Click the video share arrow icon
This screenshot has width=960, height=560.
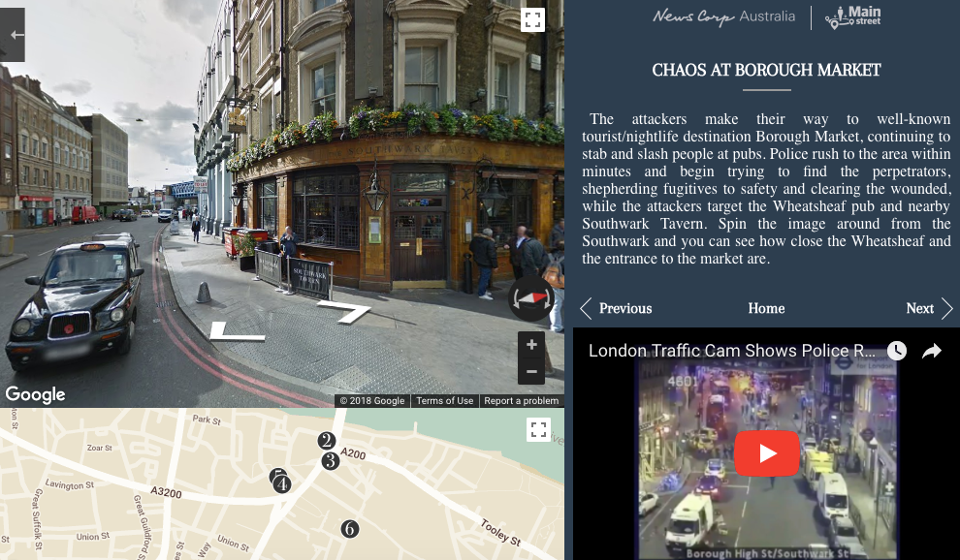[x=931, y=351]
